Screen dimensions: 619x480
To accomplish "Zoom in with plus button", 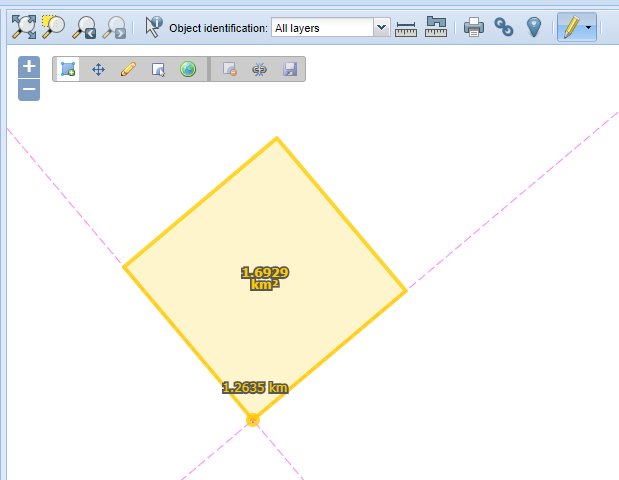I will click(29, 67).
